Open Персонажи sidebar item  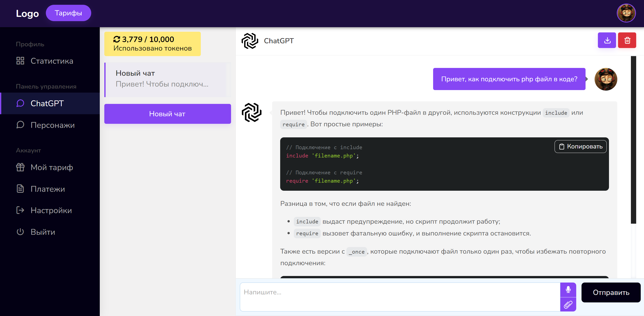point(52,125)
